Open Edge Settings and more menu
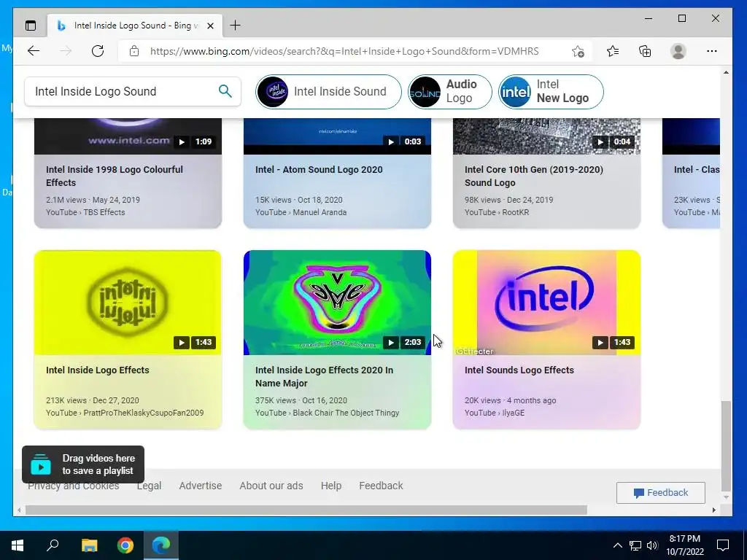 pos(712,51)
